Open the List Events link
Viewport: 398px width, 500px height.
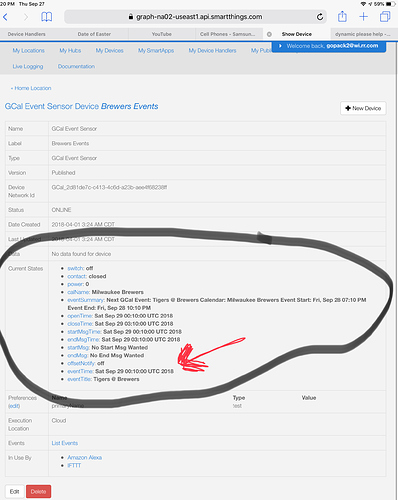coord(65,443)
